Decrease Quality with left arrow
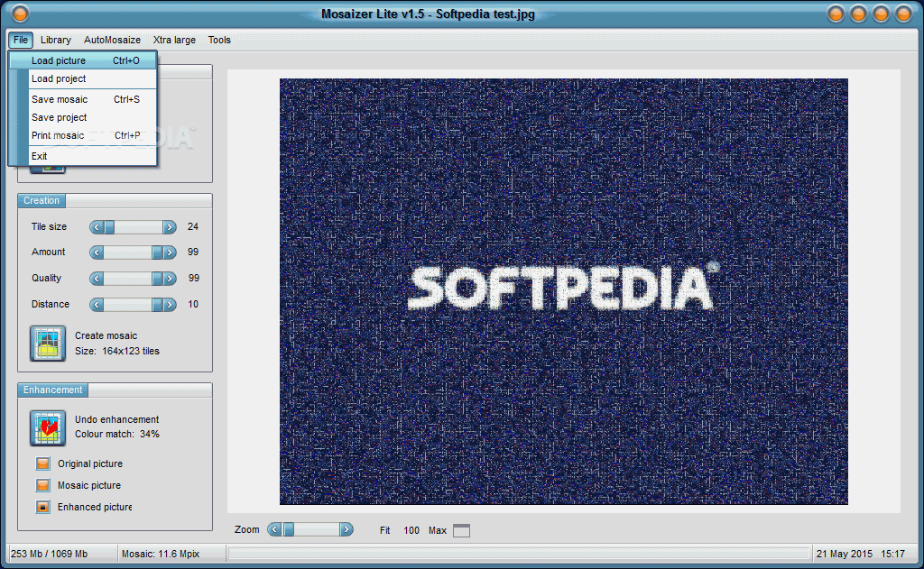 click(x=97, y=278)
